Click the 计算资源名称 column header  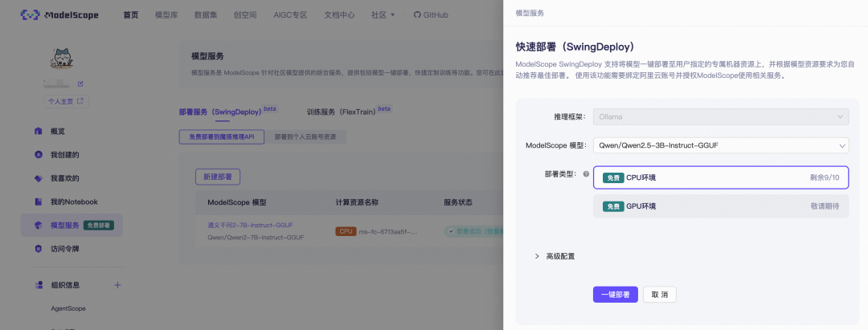pyautogui.click(x=357, y=202)
